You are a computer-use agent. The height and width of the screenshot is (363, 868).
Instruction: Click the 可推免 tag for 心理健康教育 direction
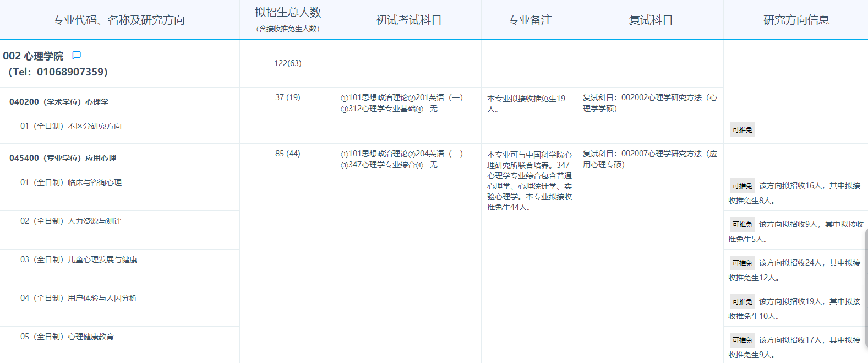(742, 340)
